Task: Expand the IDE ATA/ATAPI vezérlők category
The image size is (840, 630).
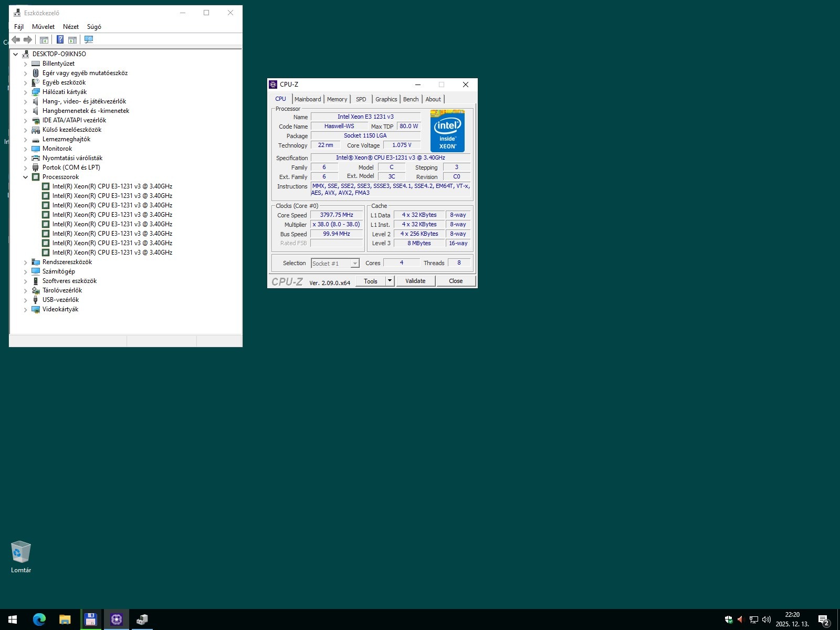Action: point(25,120)
